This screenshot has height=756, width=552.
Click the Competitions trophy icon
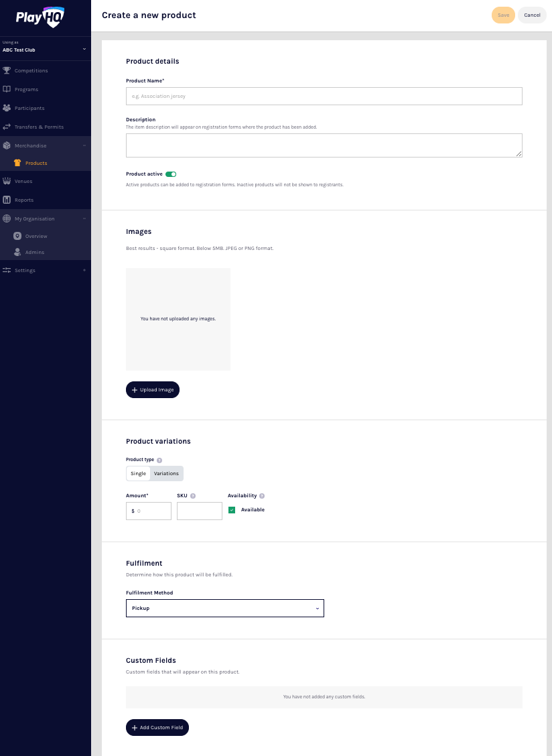click(7, 70)
